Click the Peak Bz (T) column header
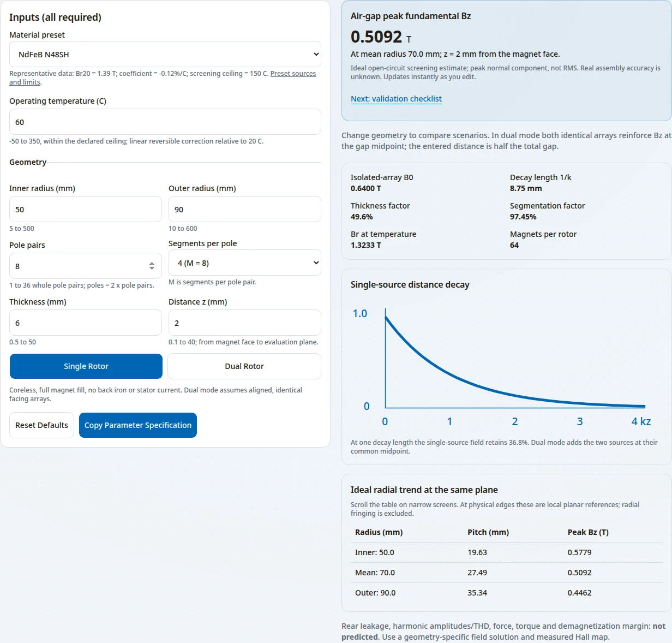 pos(588,532)
